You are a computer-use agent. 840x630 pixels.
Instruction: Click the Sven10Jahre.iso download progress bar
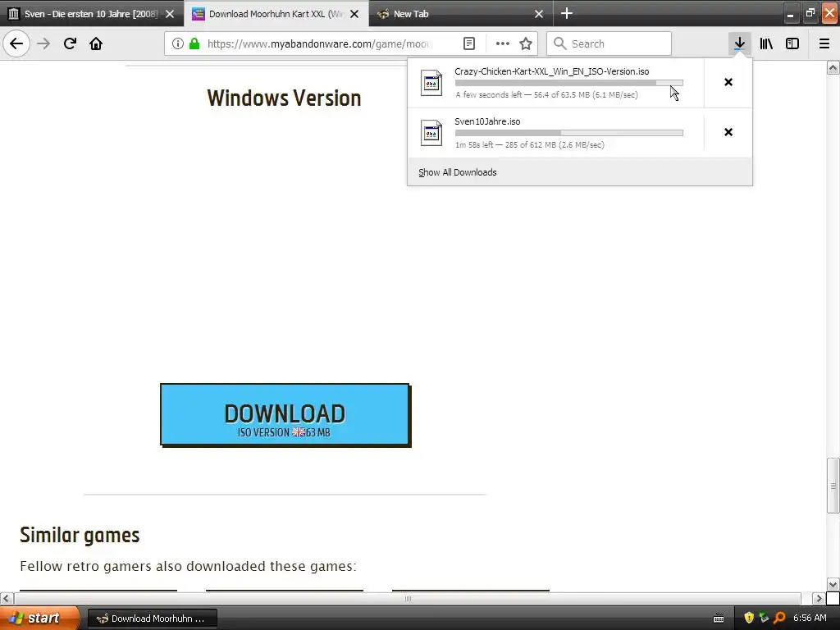(x=569, y=132)
